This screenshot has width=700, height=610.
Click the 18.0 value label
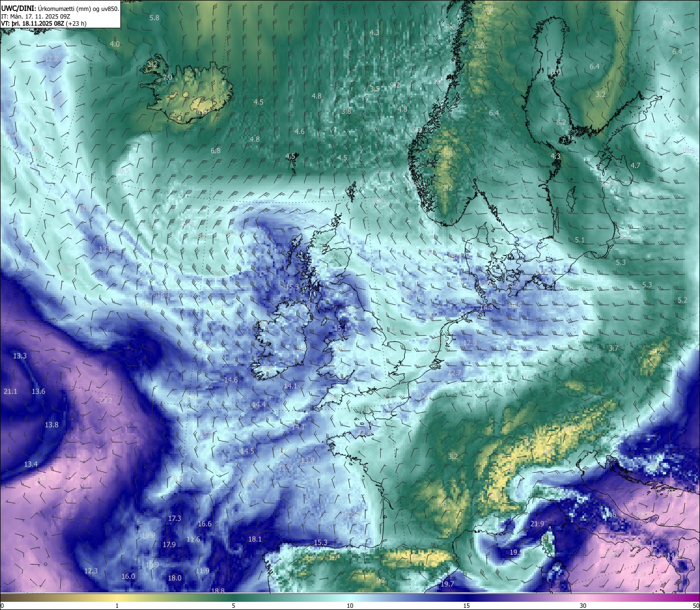pyautogui.click(x=174, y=578)
